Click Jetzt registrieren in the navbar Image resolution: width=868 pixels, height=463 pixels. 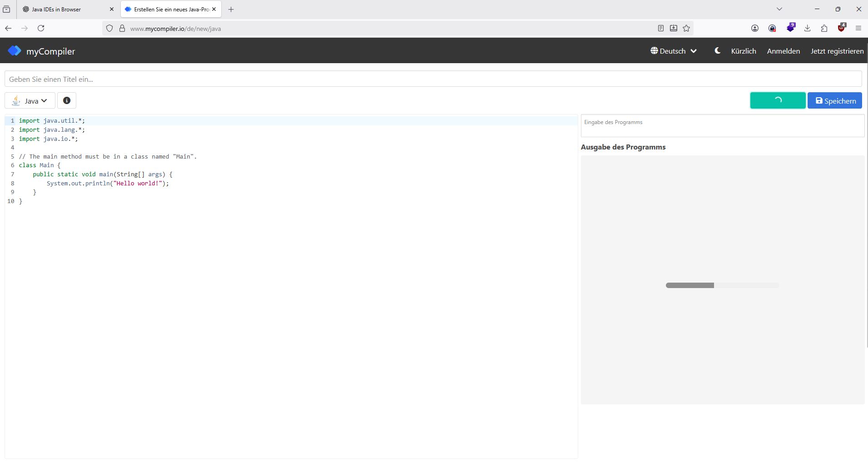tap(837, 51)
